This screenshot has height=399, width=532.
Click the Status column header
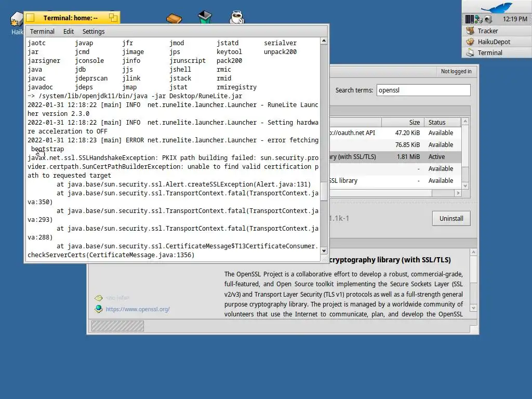pos(443,122)
